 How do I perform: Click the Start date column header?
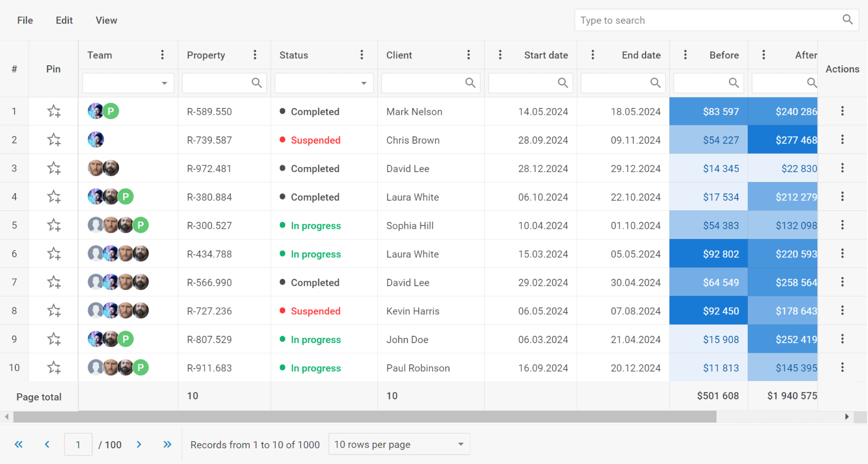click(x=546, y=55)
